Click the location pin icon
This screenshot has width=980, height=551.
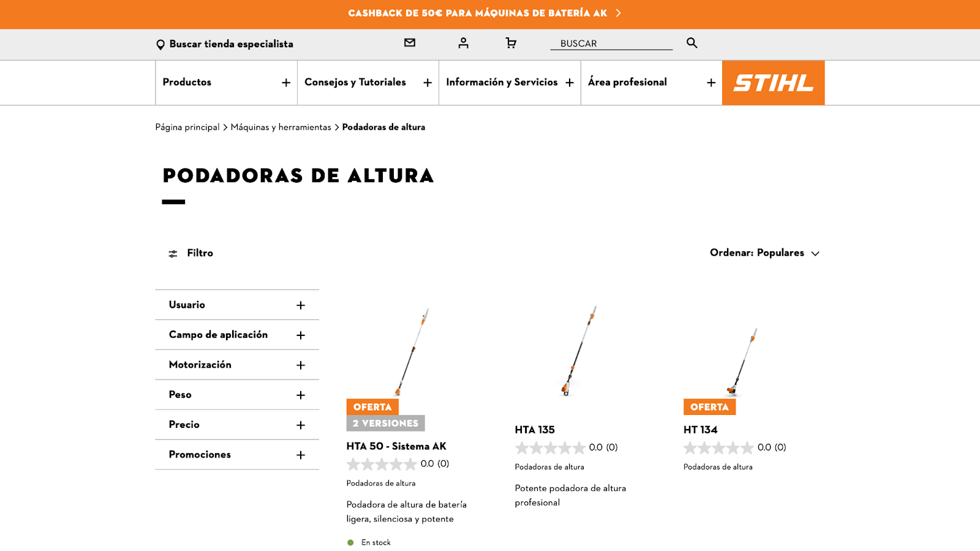[160, 45]
